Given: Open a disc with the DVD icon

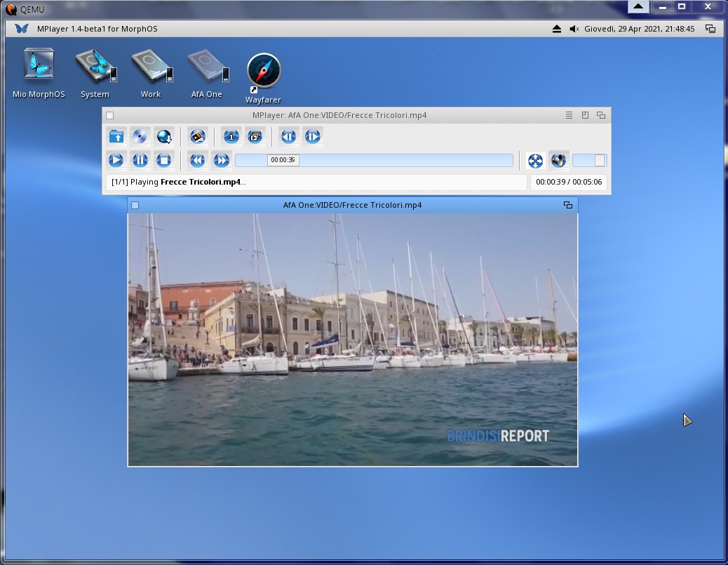Looking at the screenshot, I should (140, 137).
